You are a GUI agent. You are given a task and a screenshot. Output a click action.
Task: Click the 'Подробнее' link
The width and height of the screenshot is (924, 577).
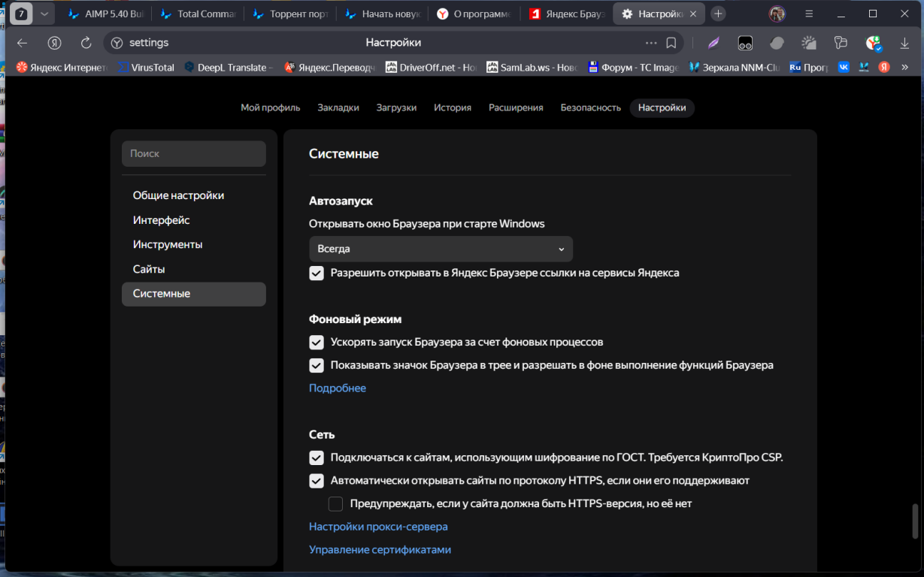click(x=338, y=388)
